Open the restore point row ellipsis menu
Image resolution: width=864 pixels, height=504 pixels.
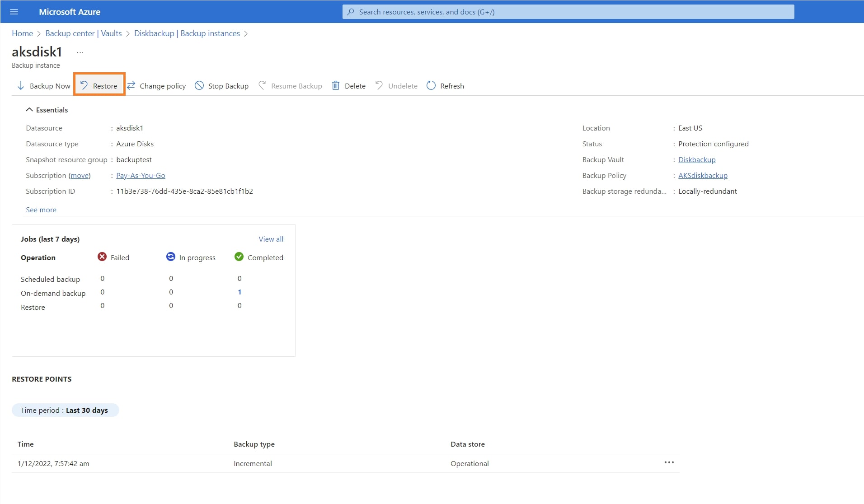669,462
